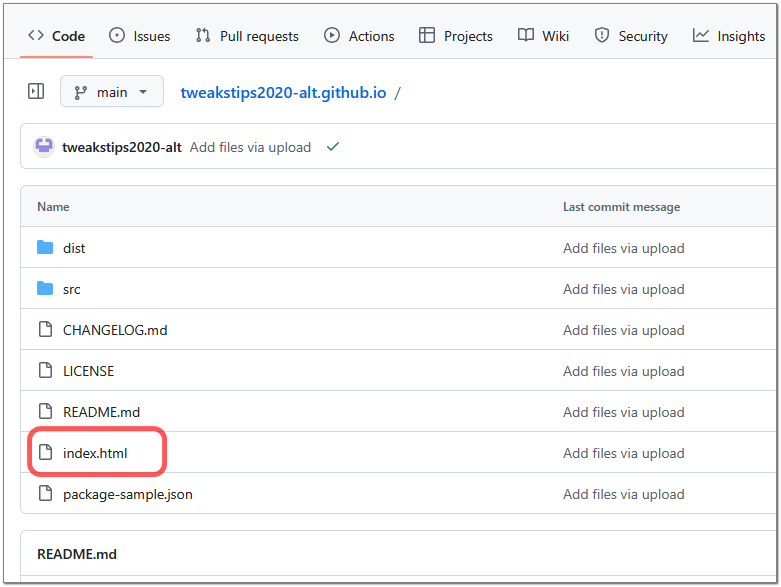Toggle the file tree side panel icon
Screen dimensions: 781x587
[x=36, y=92]
